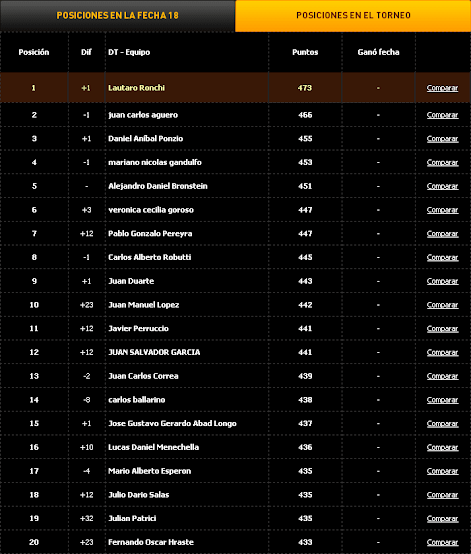Click Comparar for Julio Dario Salas
Viewport: 471px width, 554px height.
tap(442, 495)
